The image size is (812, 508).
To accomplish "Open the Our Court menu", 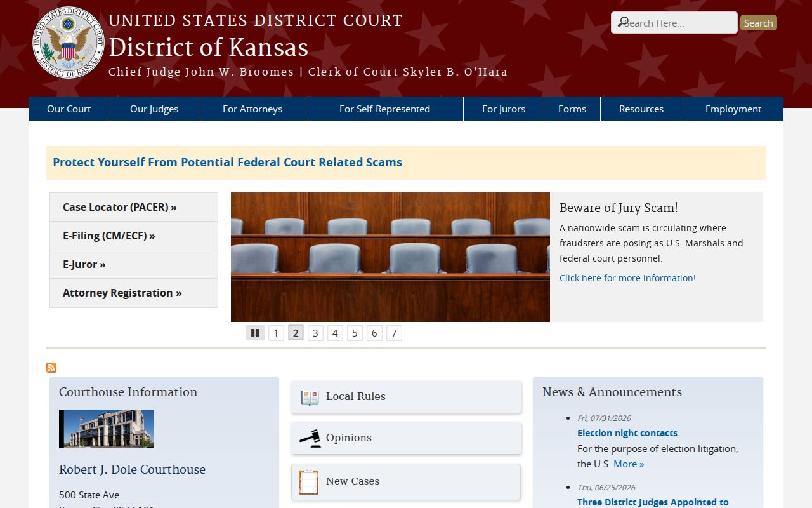I will (69, 109).
